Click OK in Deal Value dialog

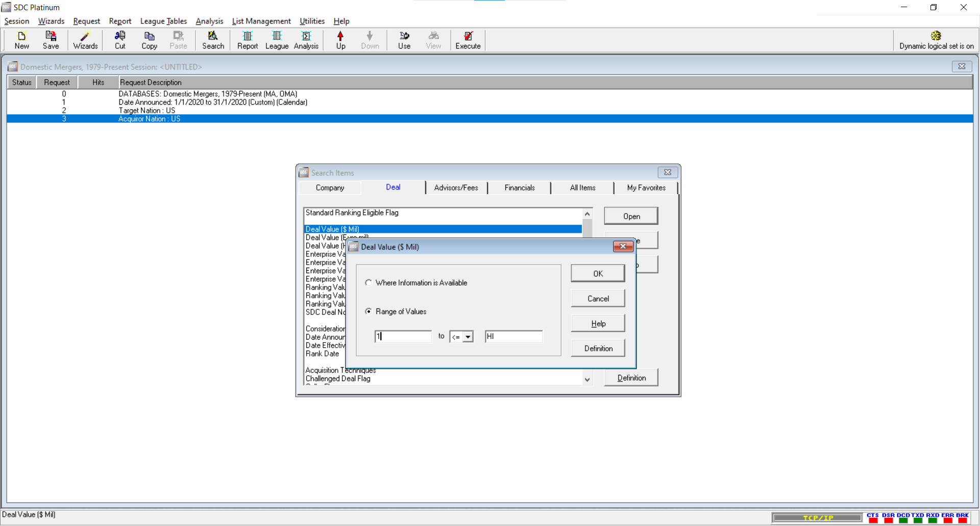point(598,274)
